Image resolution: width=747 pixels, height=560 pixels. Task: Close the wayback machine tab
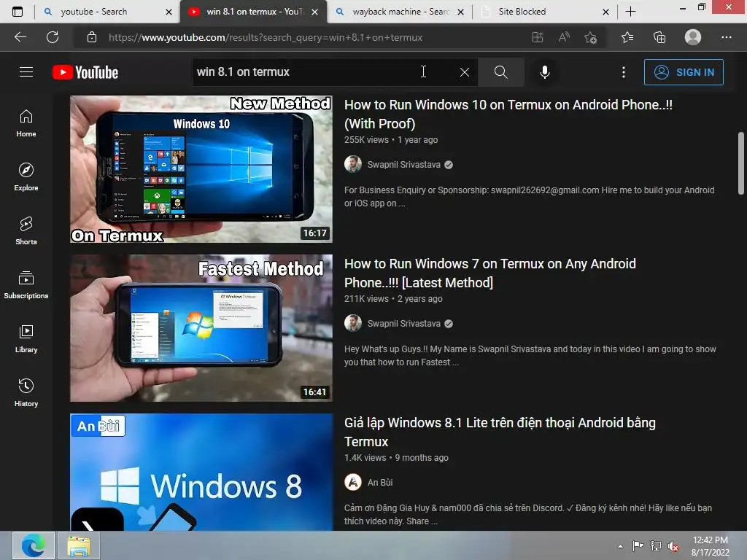click(461, 12)
